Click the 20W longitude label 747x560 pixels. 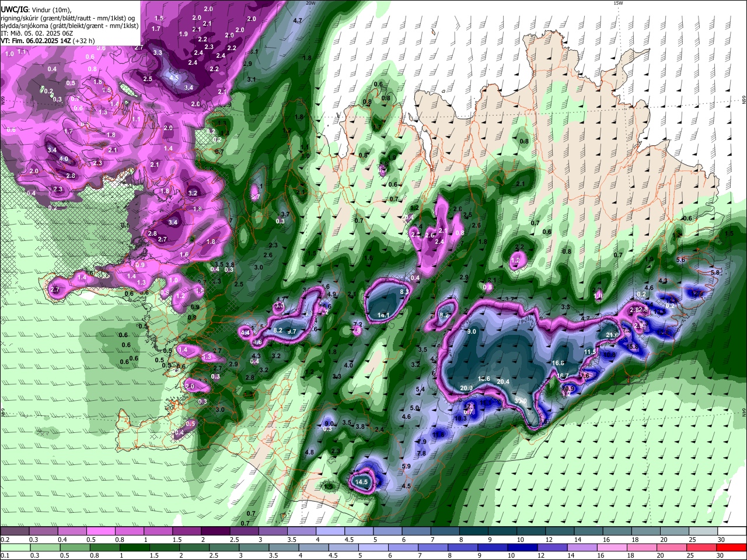point(311,3)
